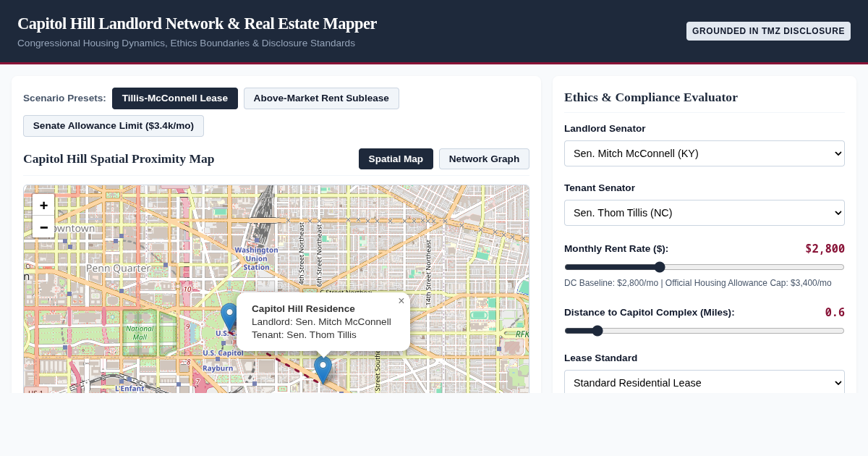The height and width of the screenshot is (456, 868).
Task: Click the 0.6 miles distance value
Action: point(835,313)
